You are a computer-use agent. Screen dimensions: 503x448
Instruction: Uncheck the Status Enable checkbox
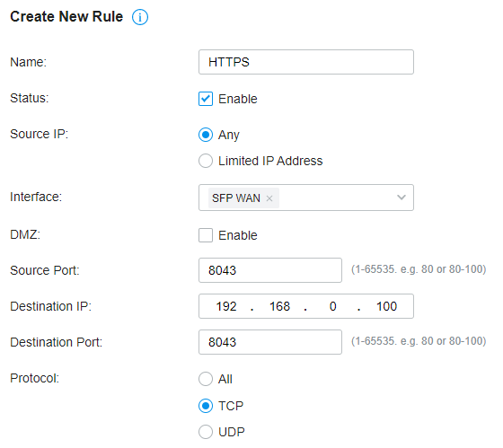pyautogui.click(x=206, y=99)
